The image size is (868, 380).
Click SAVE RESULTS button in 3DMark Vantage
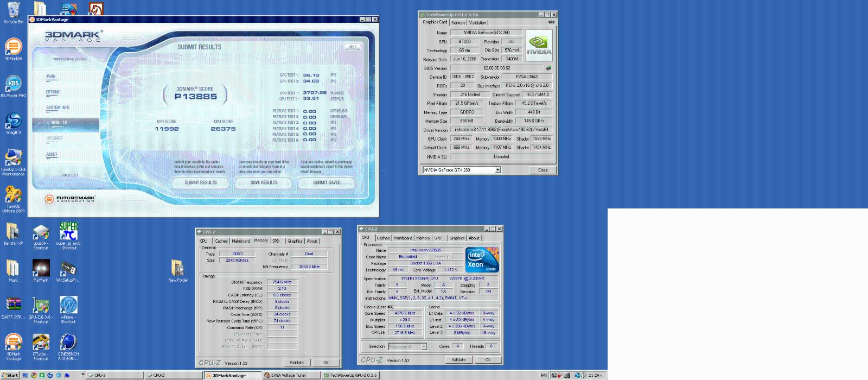click(264, 182)
